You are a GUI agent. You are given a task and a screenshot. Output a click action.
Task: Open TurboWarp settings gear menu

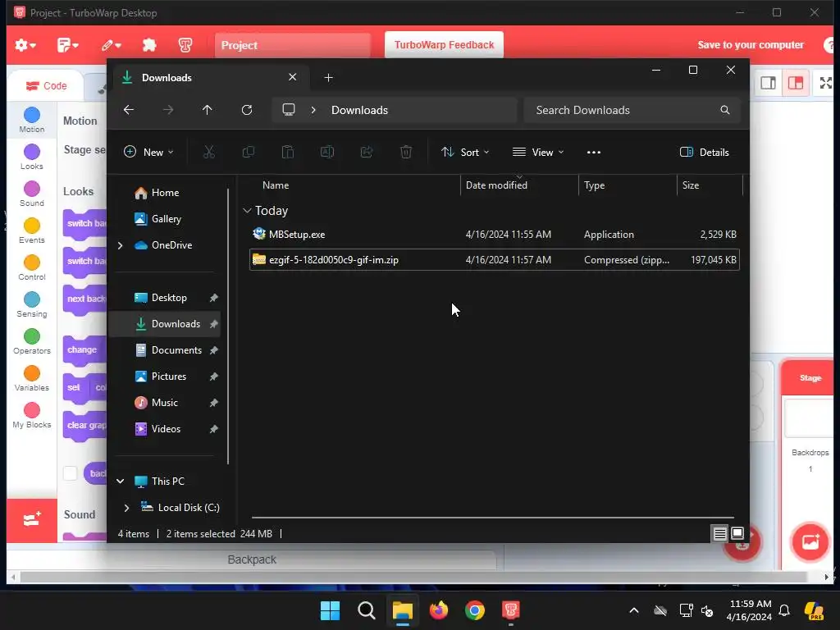[x=25, y=45]
